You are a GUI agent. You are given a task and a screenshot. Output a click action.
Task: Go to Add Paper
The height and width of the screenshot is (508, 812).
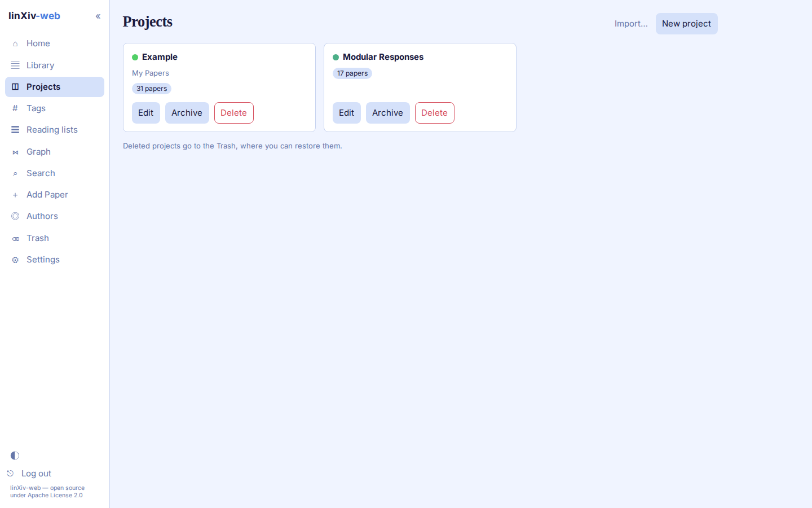(55, 195)
